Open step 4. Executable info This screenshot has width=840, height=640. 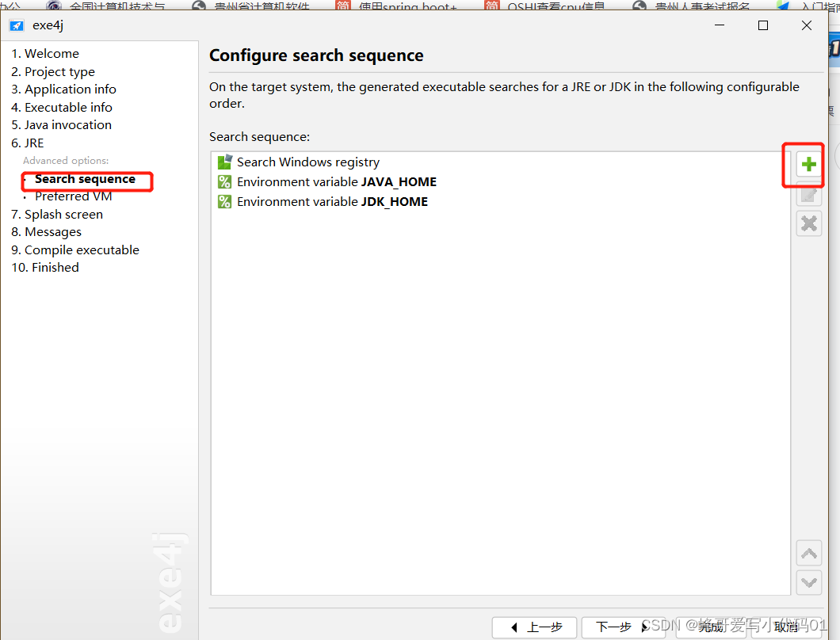pyautogui.click(x=62, y=107)
